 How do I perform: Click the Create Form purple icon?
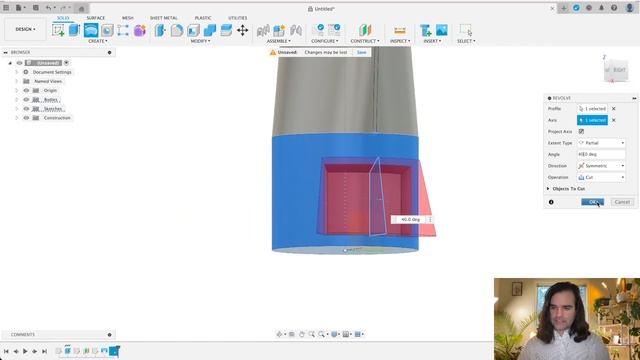(x=140, y=30)
